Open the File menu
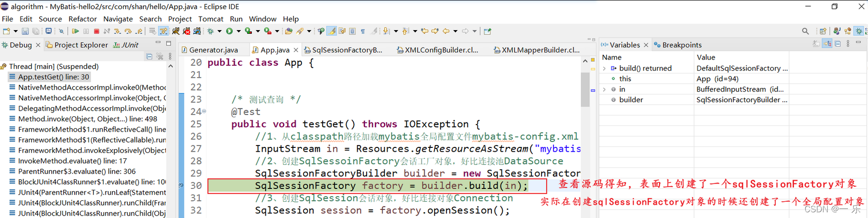Image resolution: width=868 pixels, height=218 pixels. coord(8,19)
